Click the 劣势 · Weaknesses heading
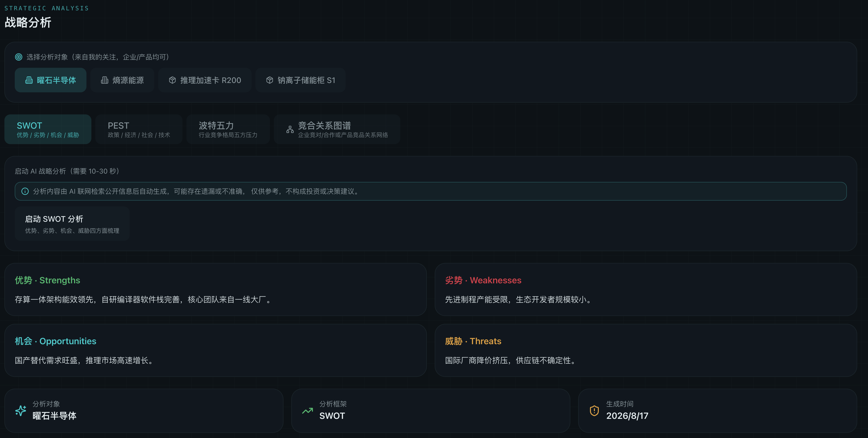Viewport: 868px width, 438px height. [483, 280]
